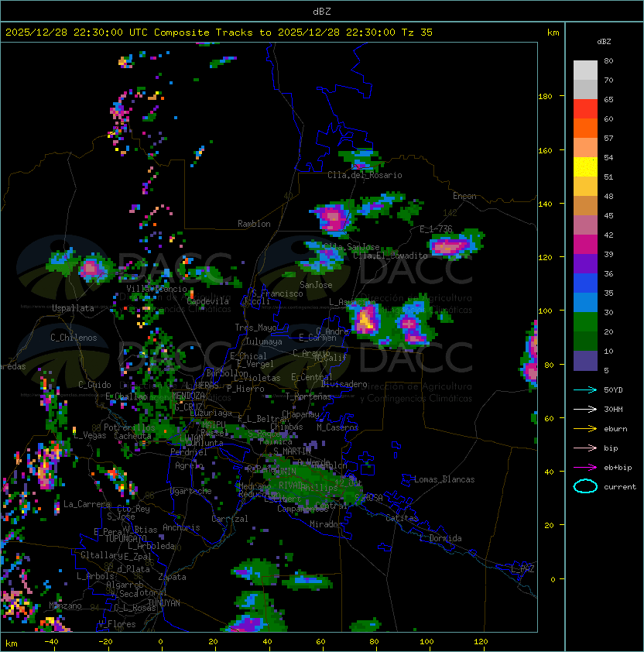Click the magenta eb+bip arrow in legend
This screenshot has width=644, height=652.
click(585, 468)
